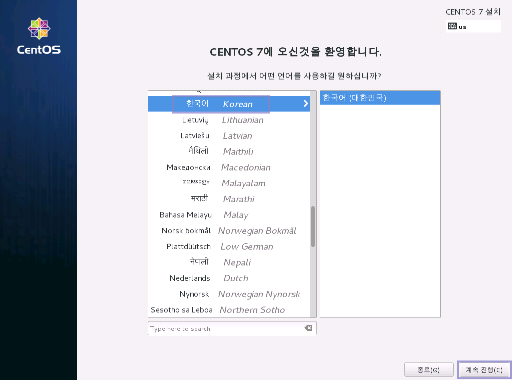
Task: Clear the search field with the backspace icon
Action: click(x=309, y=328)
